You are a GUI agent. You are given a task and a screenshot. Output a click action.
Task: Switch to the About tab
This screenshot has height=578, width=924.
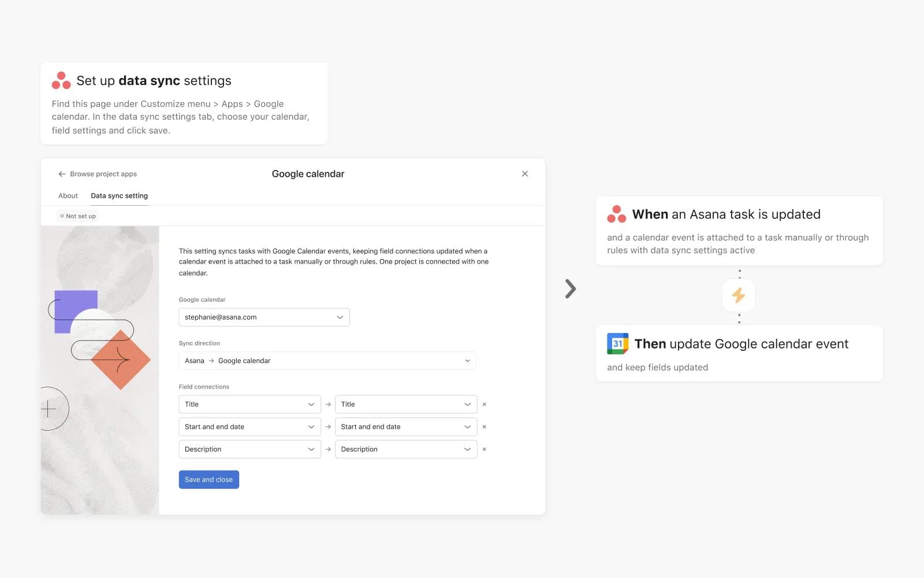click(68, 196)
